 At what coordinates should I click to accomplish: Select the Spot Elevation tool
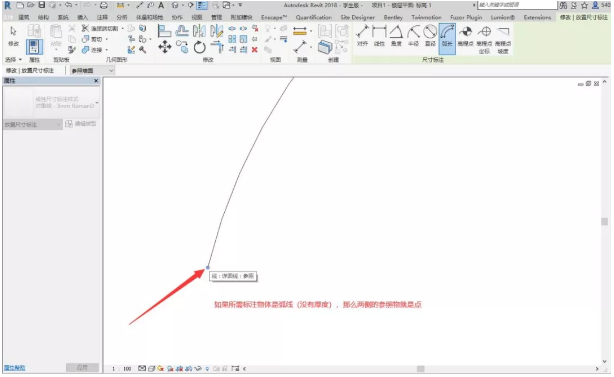(x=466, y=35)
